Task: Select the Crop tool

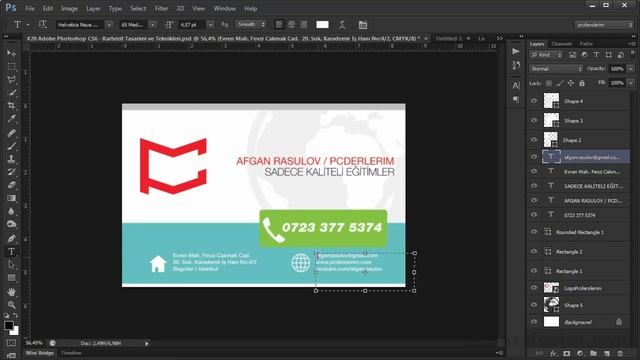Action: 11,106
